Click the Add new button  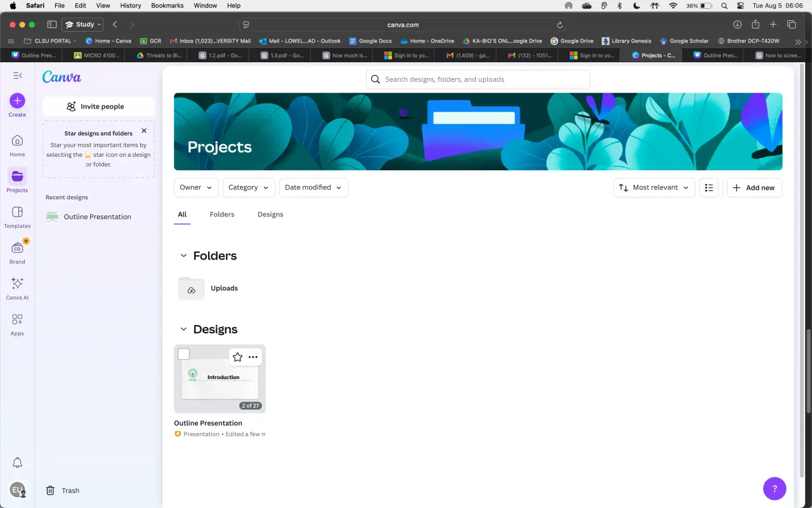pyautogui.click(x=754, y=187)
